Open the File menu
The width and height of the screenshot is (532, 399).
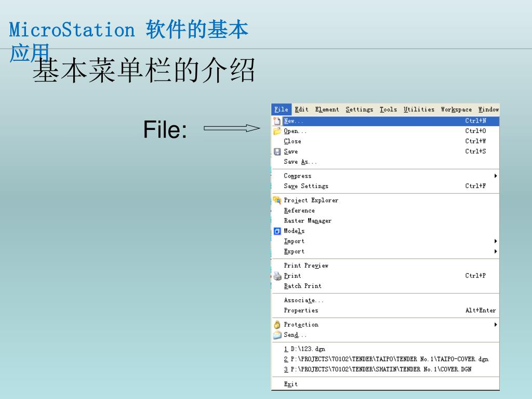(x=281, y=109)
